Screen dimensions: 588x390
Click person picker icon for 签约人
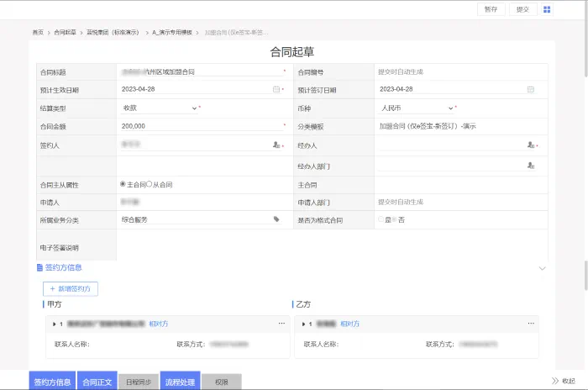(x=276, y=145)
